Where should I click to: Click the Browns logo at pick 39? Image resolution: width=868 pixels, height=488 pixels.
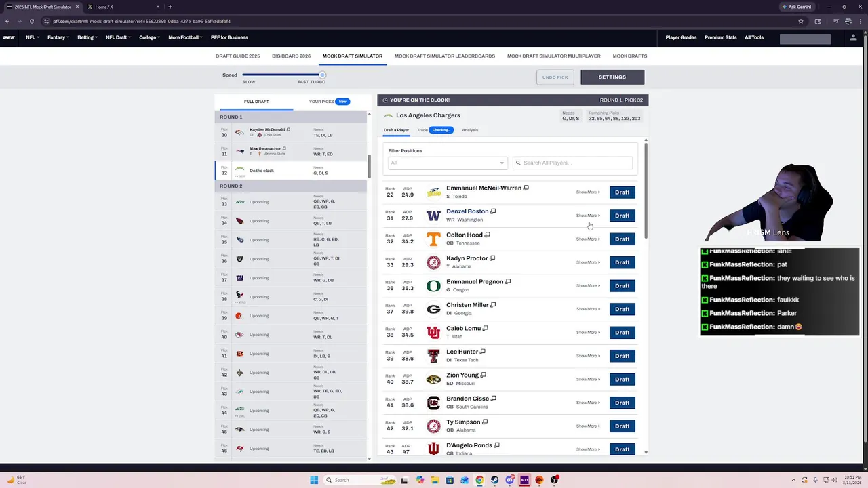239,316
